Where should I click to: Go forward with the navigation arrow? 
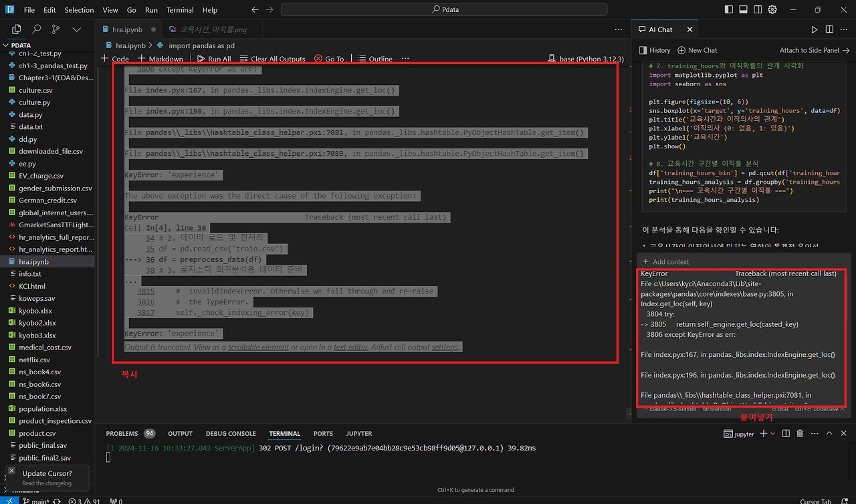(268, 10)
